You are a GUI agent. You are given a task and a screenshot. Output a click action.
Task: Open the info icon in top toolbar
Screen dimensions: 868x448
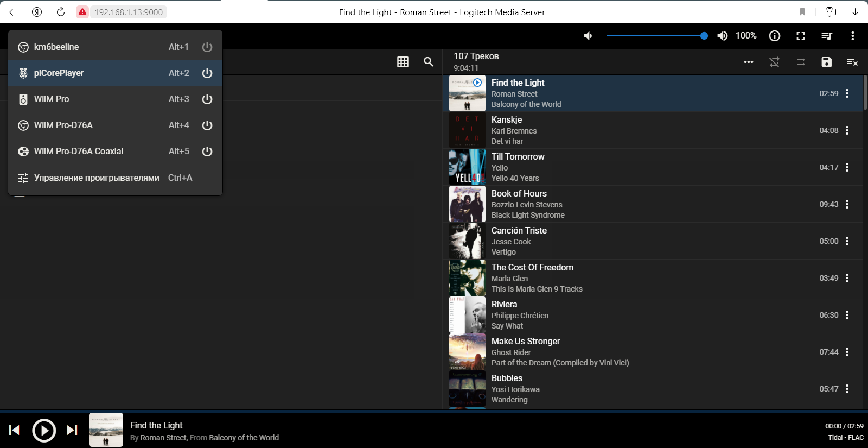775,36
